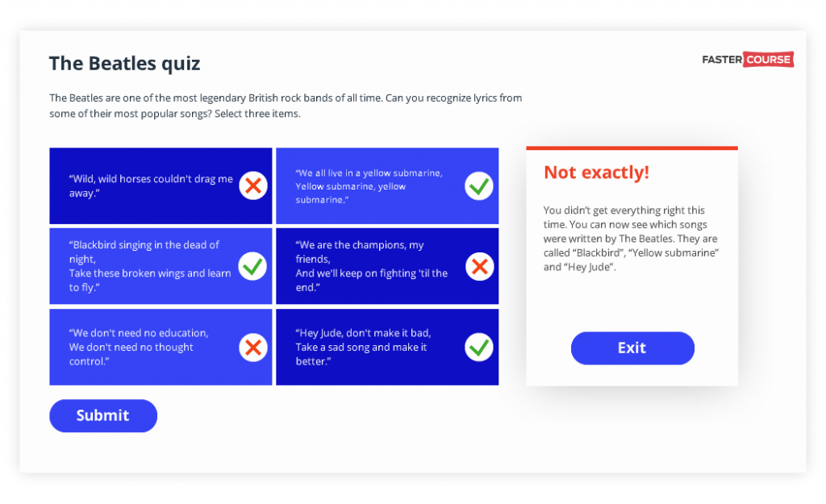Select the "Wild, wild horses" lyric text
Screen dimensions: 826x504
[151, 186]
